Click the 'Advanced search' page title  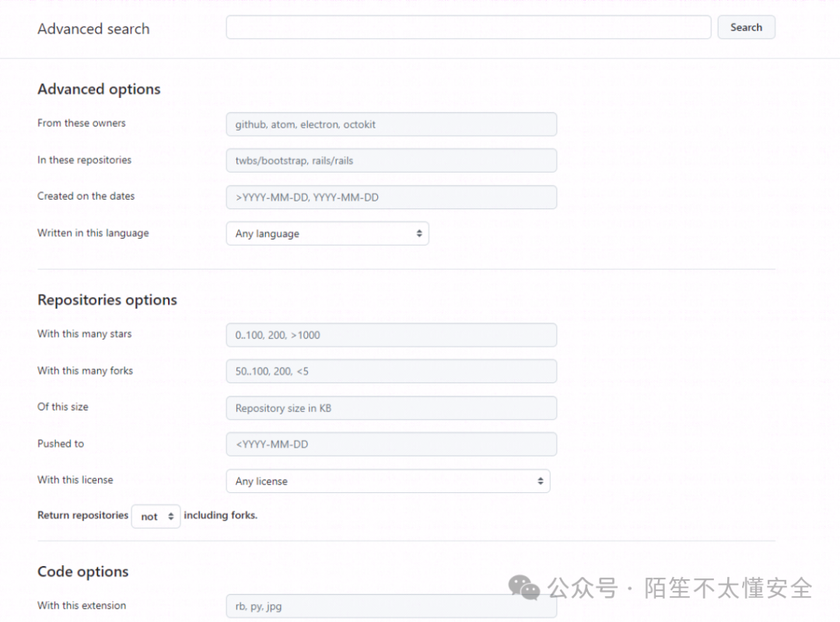pyautogui.click(x=93, y=29)
